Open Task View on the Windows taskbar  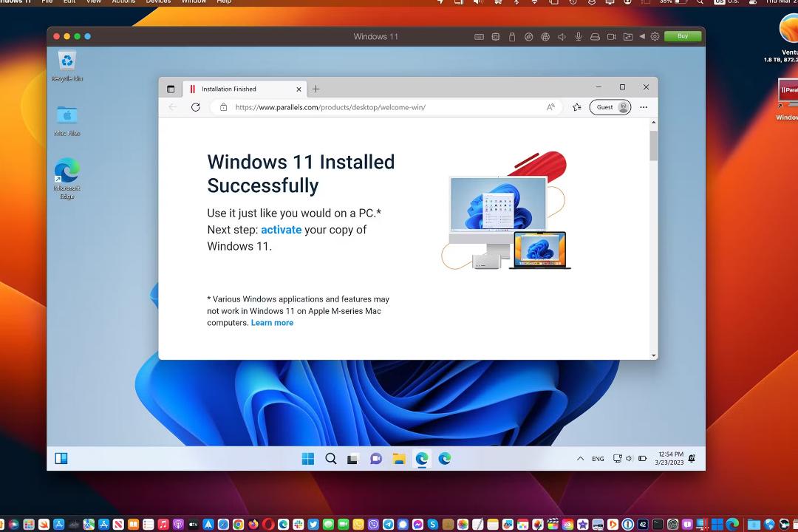click(x=352, y=459)
